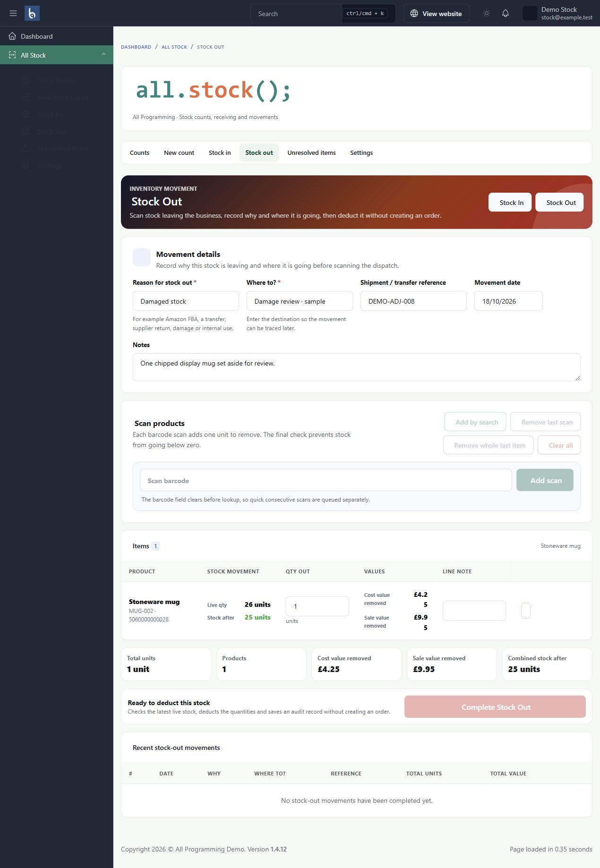
Task: Click the Where to destination field
Action: pos(300,301)
